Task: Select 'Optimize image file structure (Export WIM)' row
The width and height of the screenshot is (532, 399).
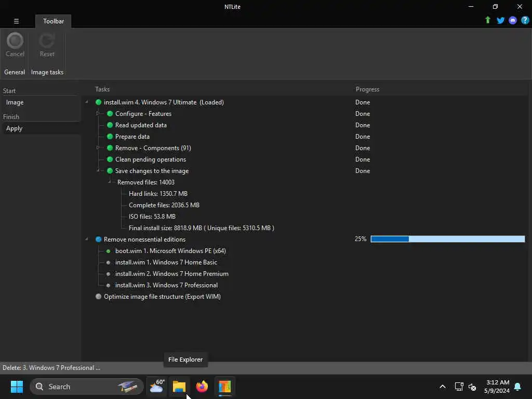Action: click(162, 297)
